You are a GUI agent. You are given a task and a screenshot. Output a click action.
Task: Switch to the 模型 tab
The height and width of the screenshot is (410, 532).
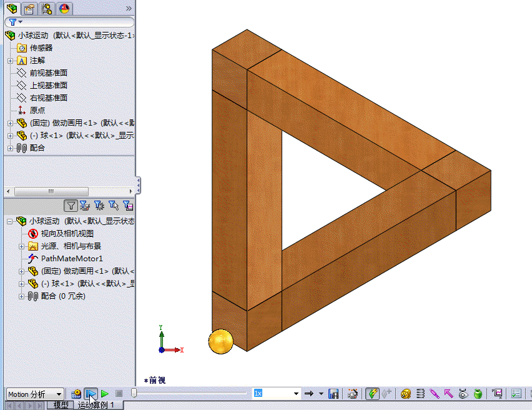tap(61, 405)
